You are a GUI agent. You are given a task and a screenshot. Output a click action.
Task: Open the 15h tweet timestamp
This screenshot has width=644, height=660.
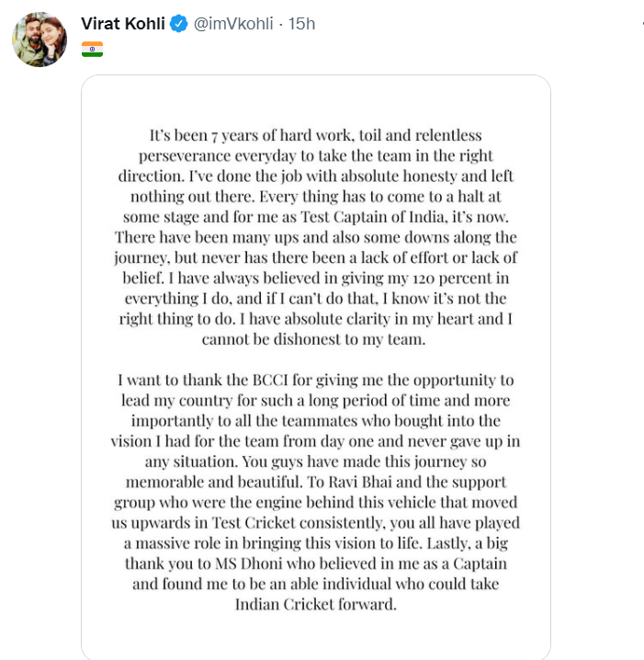click(301, 24)
